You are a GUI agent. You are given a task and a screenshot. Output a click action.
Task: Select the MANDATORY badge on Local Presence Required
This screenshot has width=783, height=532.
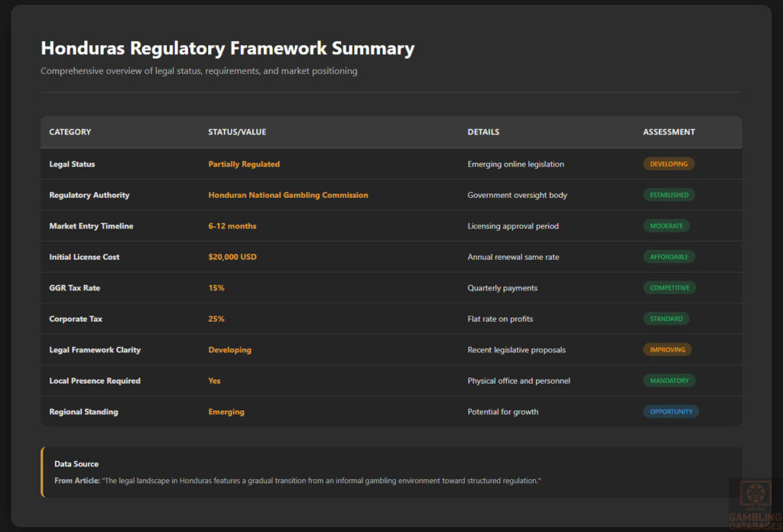coord(668,380)
